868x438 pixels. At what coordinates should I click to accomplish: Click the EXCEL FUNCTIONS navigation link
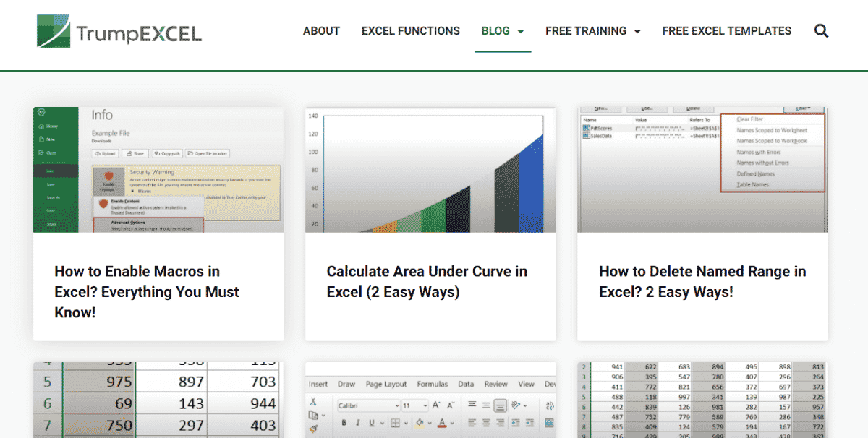coord(410,30)
